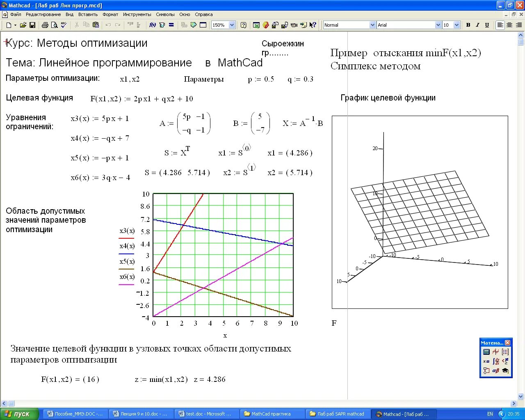Image resolution: width=525 pixels, height=420 pixels.
Task: Print the worksheet with the printer icon
Action: point(45,25)
